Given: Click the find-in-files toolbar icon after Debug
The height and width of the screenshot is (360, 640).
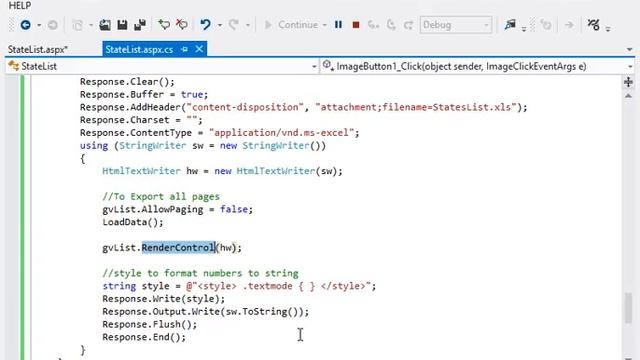Looking at the screenshot, I should (x=510, y=25).
